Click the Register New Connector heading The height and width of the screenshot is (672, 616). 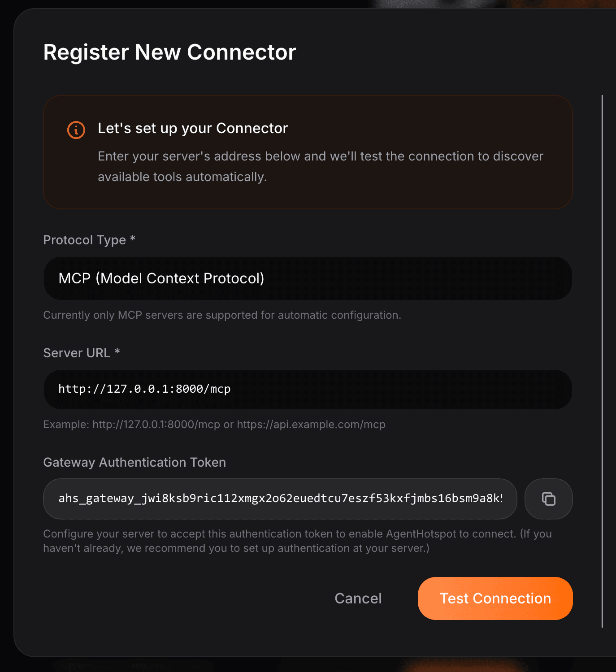[169, 52]
